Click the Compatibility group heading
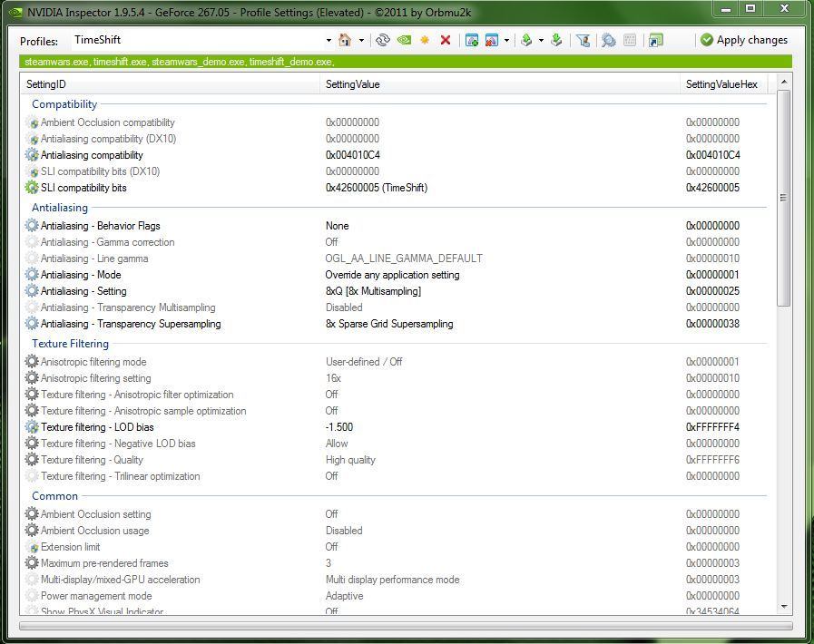Image resolution: width=814 pixels, height=644 pixels. click(x=64, y=104)
